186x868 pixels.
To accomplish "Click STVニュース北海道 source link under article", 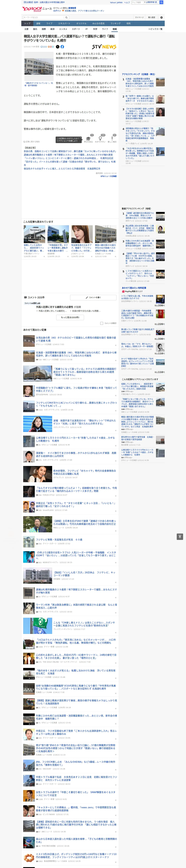I will [108, 176].
